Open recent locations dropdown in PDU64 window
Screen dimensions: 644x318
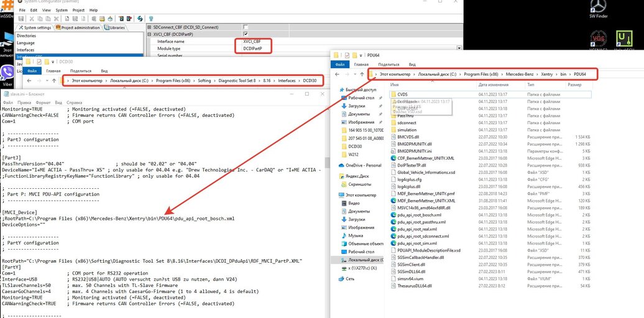[x=354, y=75]
